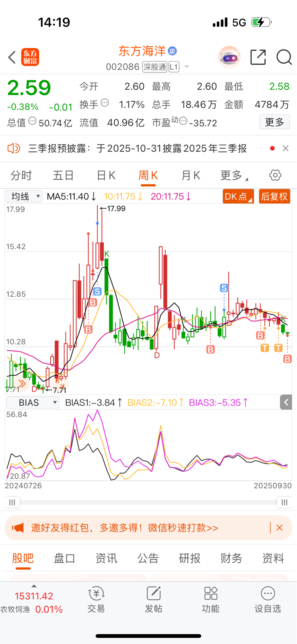Open search with magnifier icon
The image size is (297, 644).
(284, 57)
